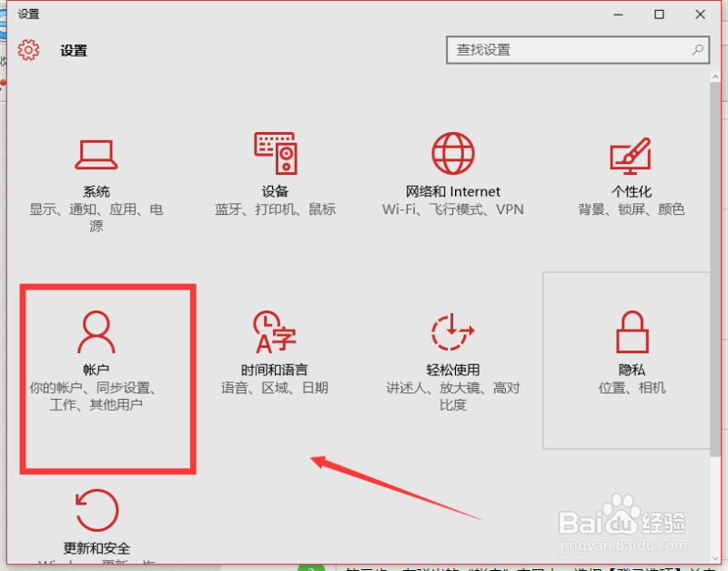The image size is (728, 571).
Task: Click the text 语音、区域、日期
Action: point(275,387)
